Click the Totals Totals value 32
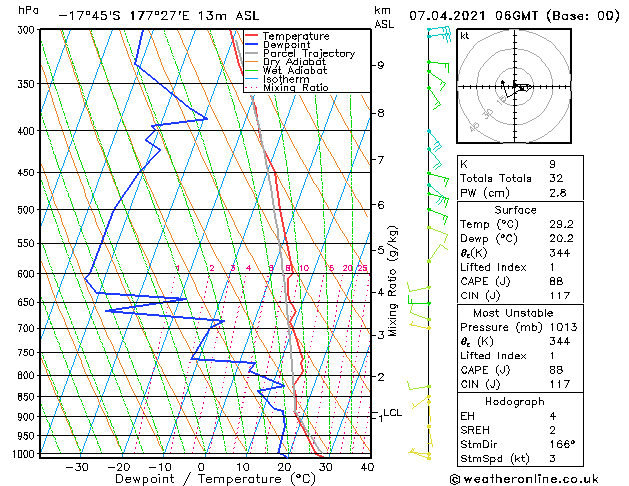This screenshot has height=486, width=629. pyautogui.click(x=556, y=178)
